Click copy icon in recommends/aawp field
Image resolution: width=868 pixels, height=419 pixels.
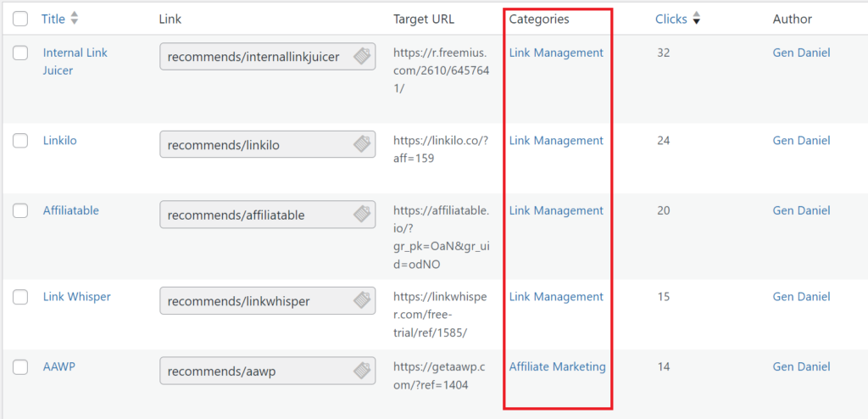pyautogui.click(x=362, y=371)
